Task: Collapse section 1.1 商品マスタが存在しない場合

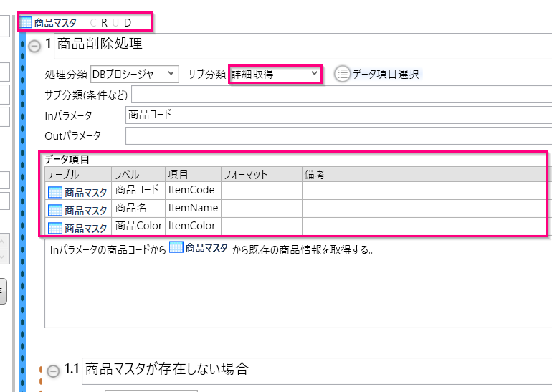Action: pos(52,371)
